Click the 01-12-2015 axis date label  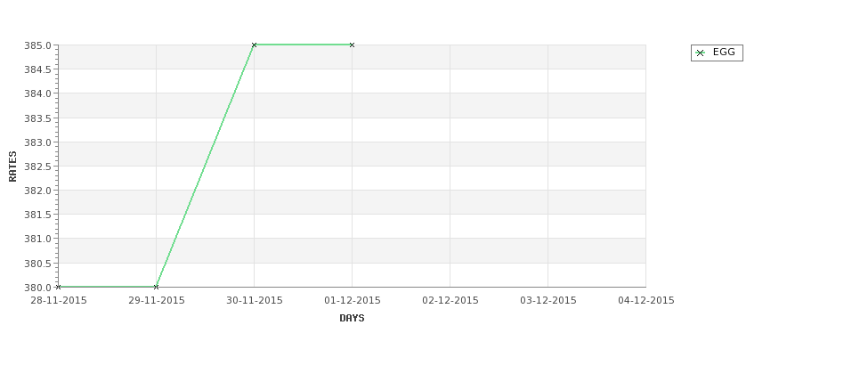coord(352,301)
